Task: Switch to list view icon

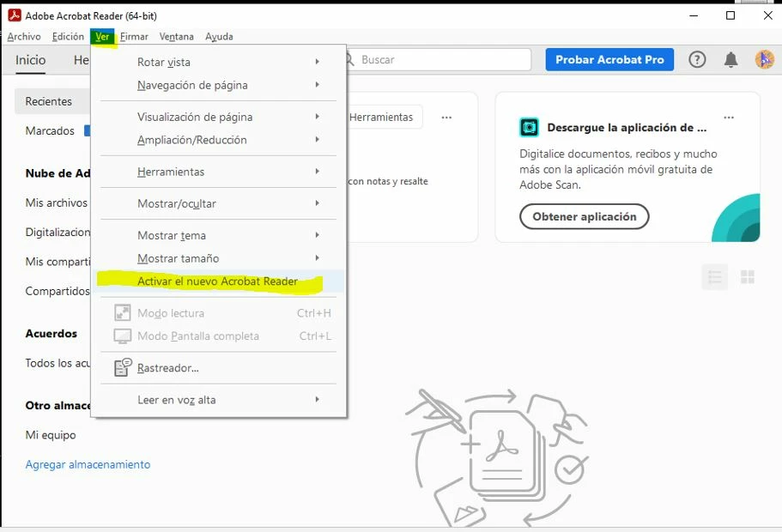Action: 715,276
